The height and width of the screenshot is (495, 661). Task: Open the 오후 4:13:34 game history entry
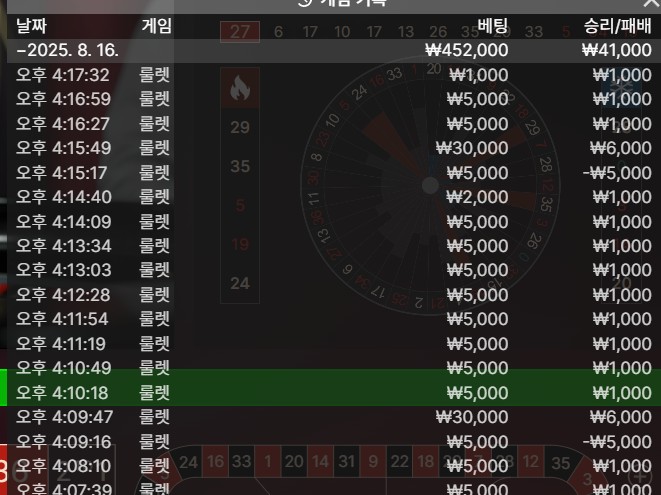tap(333, 246)
